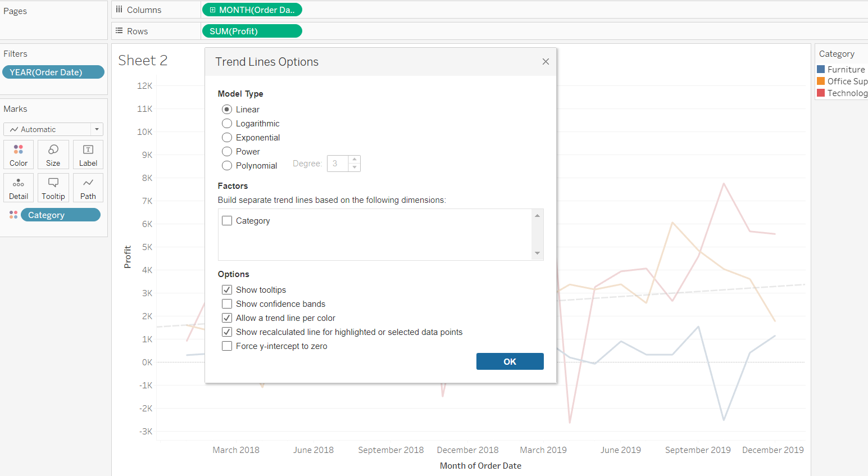Select the Exponential model type
Viewport: 868px width, 476px height.
(227, 137)
